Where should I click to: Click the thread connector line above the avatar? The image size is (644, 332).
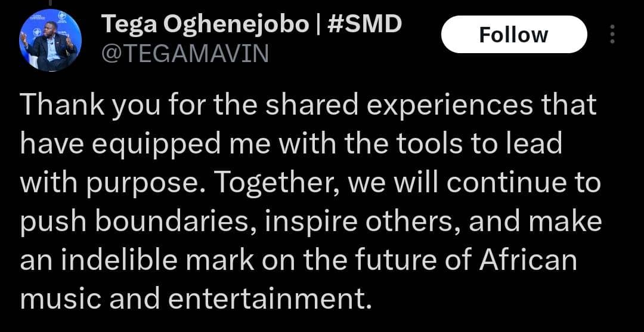49,2
